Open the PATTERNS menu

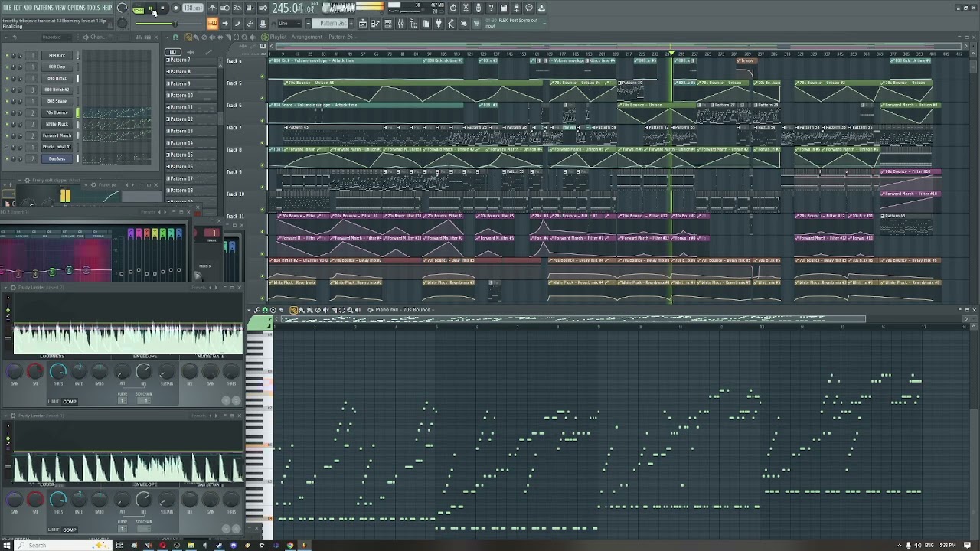(x=43, y=8)
